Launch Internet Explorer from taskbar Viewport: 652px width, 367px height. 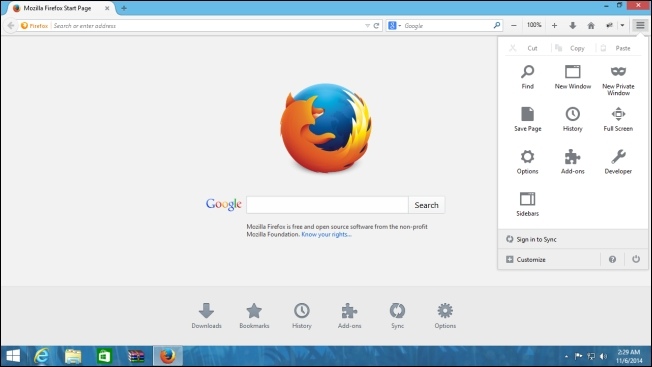(x=42, y=356)
